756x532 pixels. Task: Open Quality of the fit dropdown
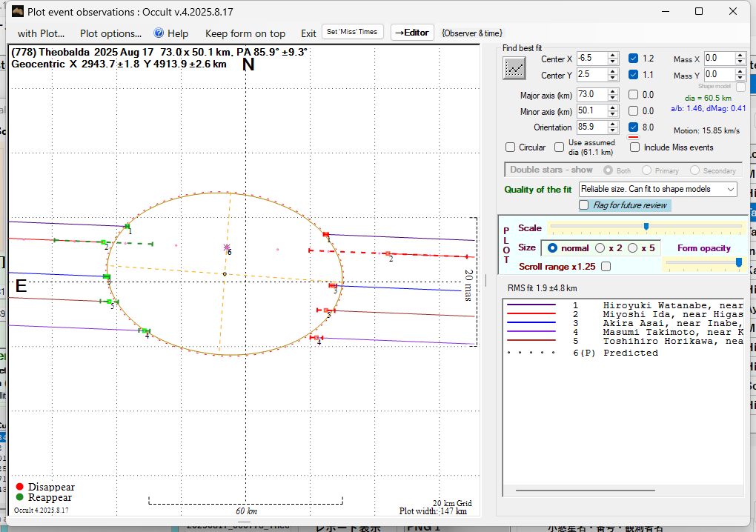[731, 190]
